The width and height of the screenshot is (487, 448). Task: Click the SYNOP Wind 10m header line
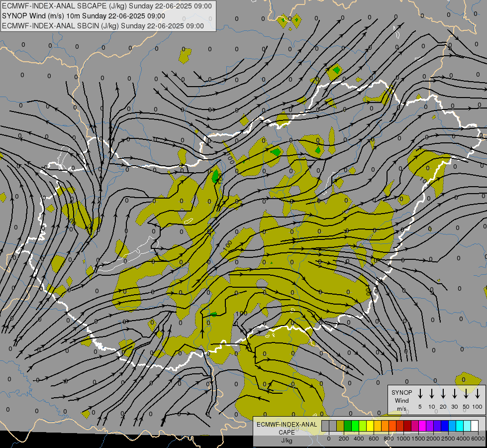pyautogui.click(x=84, y=16)
